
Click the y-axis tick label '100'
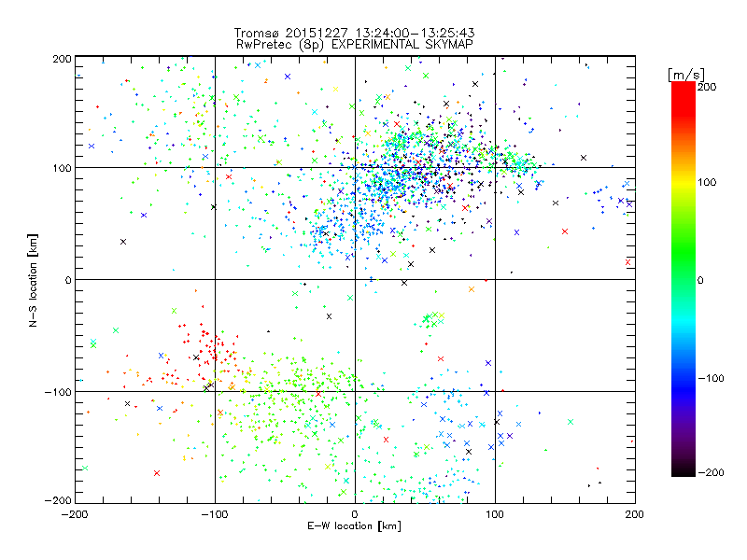[62, 168]
